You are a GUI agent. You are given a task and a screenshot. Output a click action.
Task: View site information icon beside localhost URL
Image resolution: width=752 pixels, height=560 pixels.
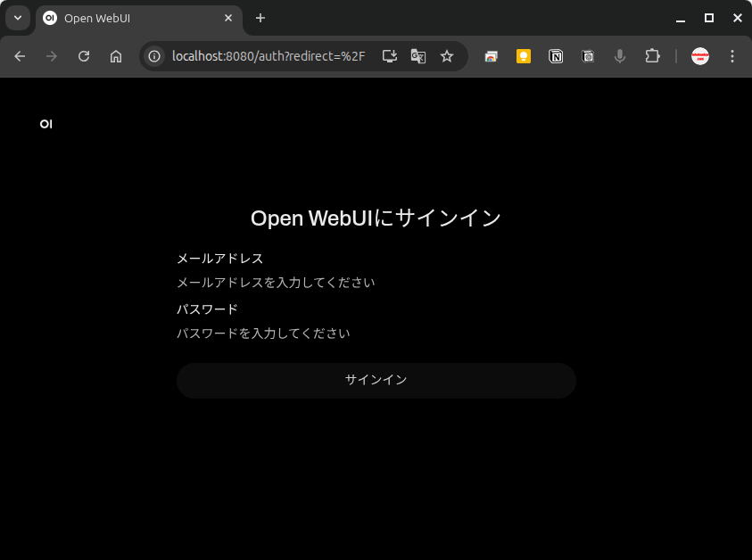154,56
